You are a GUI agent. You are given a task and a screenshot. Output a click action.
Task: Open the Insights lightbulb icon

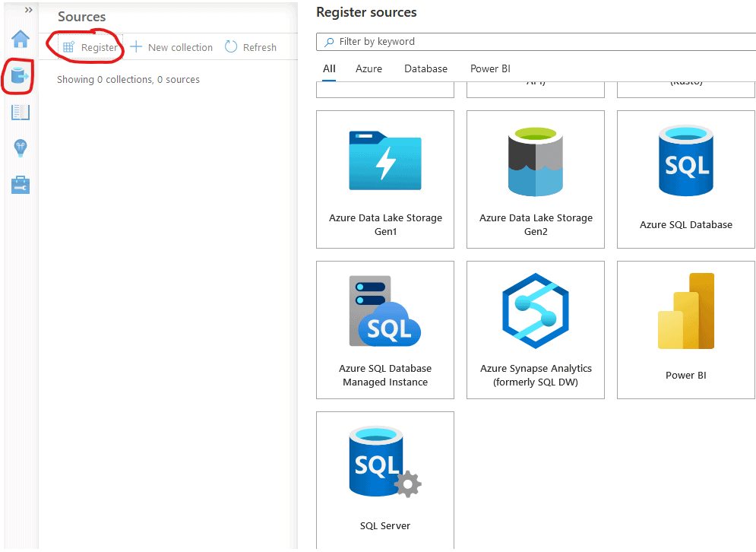(x=21, y=148)
